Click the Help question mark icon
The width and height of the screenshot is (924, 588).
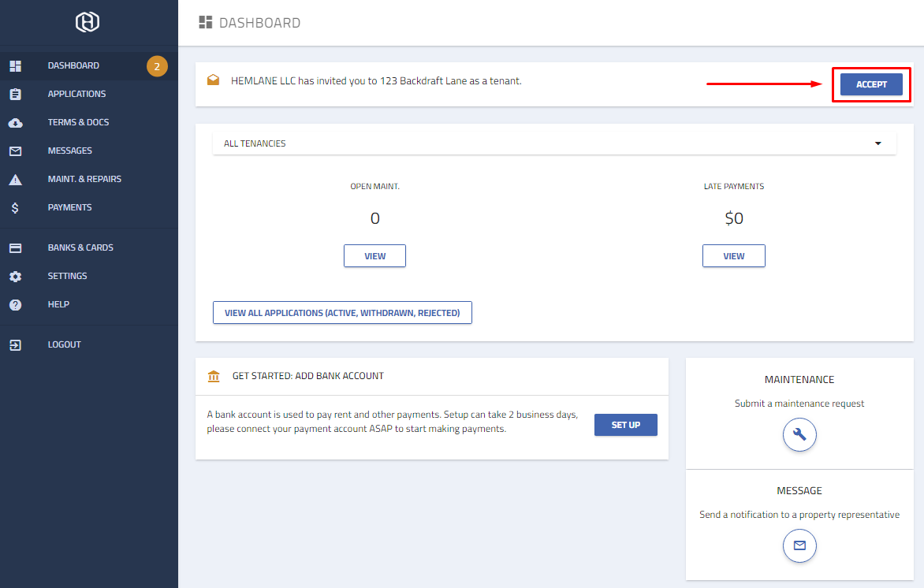click(x=15, y=305)
